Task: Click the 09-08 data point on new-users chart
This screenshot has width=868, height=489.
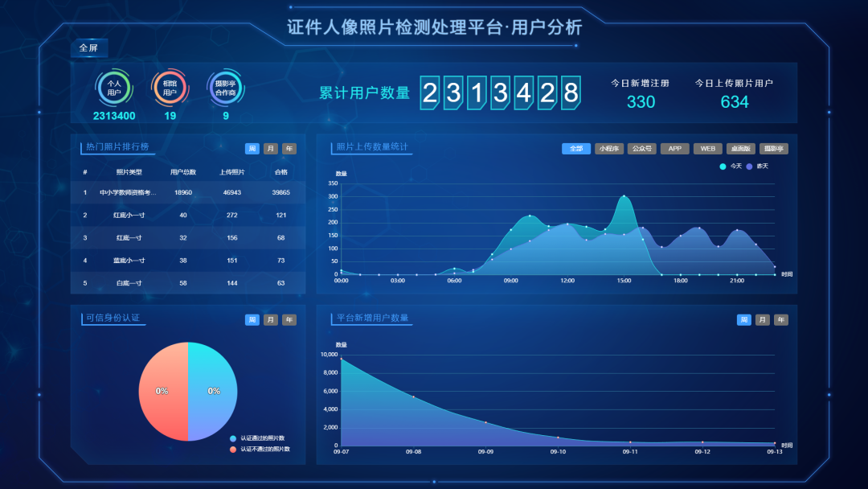Action: tap(413, 397)
